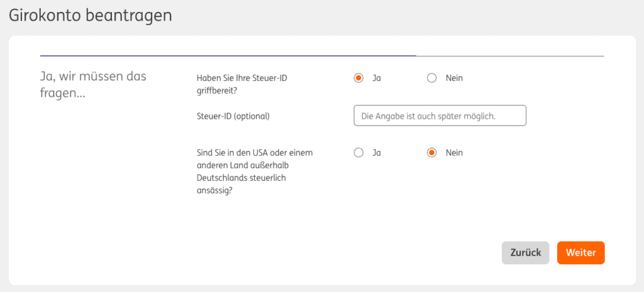Click the filled blue part of the progress bar
Viewport: 644px width, 292px height.
(x=226, y=56)
